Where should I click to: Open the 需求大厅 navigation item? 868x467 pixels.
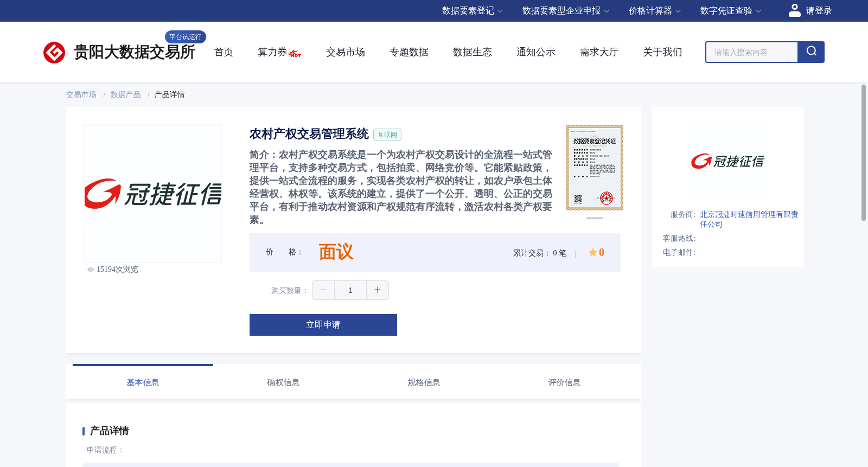tap(599, 52)
